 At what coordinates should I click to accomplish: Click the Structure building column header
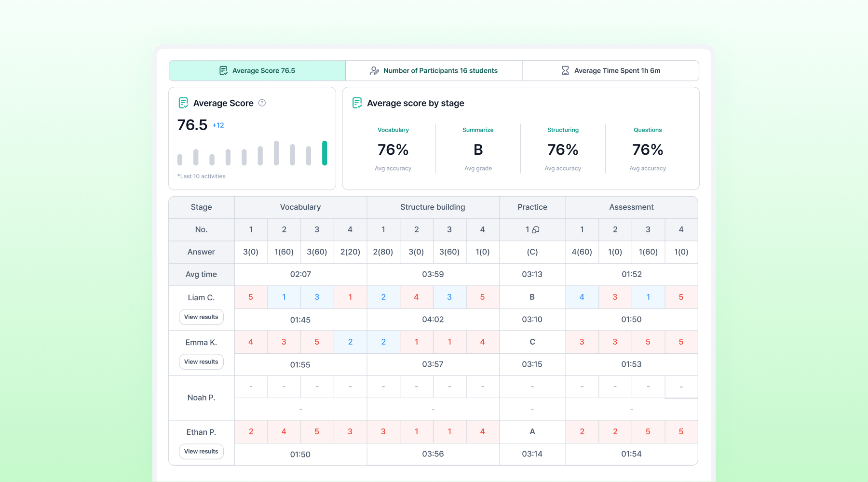pyautogui.click(x=433, y=207)
